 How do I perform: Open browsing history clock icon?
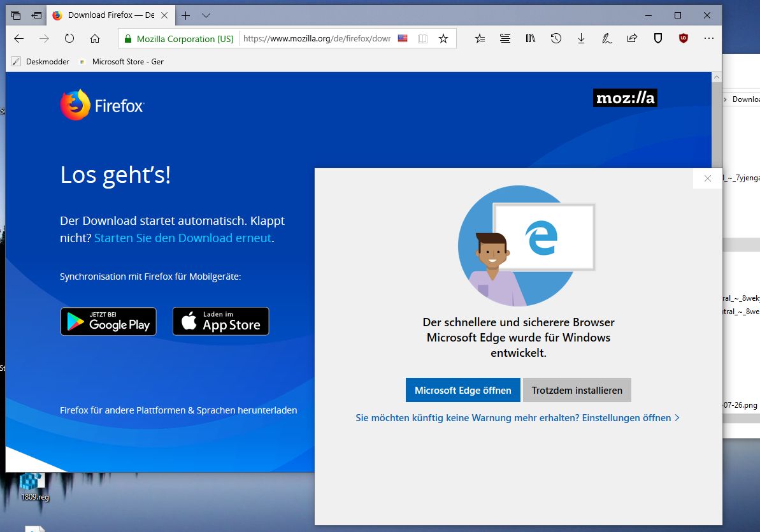[x=556, y=38]
